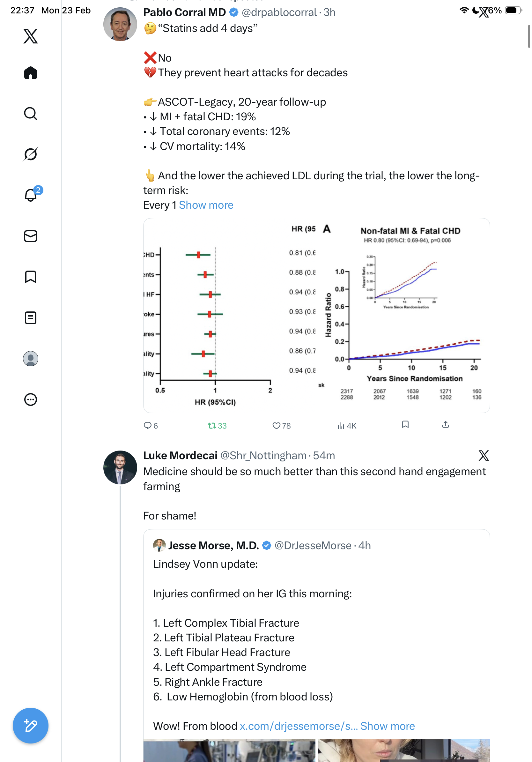Open the hazard ratio chart image
Screen dimensions: 532x762
(316, 315)
